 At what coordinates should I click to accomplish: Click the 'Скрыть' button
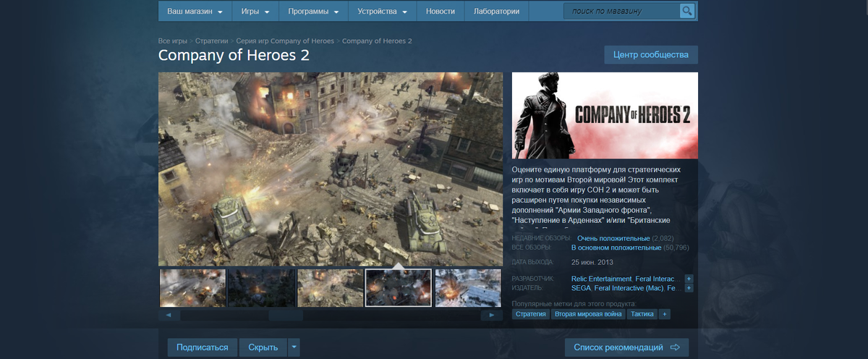[263, 347]
